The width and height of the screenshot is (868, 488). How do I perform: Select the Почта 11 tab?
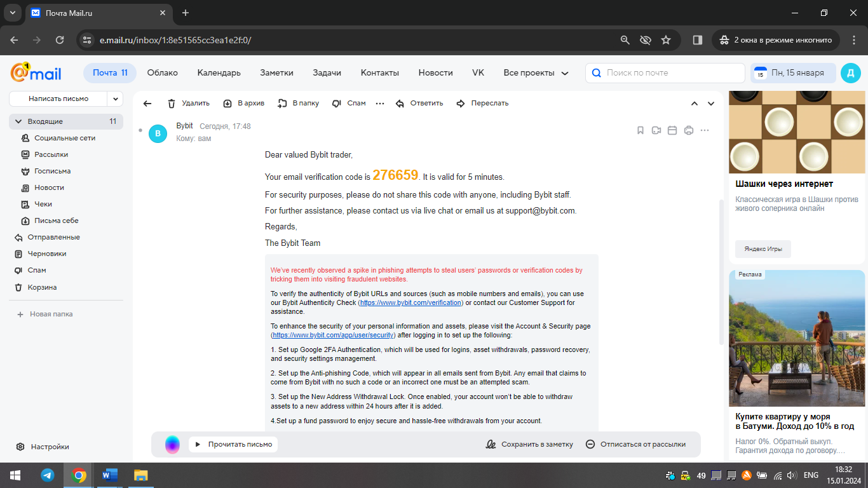110,72
